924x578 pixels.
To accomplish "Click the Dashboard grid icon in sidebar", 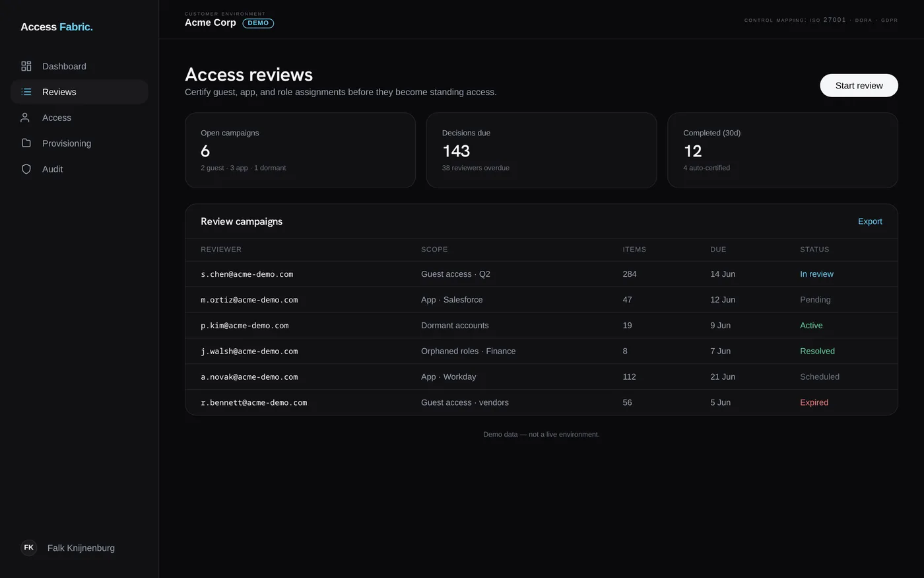I will pos(26,66).
